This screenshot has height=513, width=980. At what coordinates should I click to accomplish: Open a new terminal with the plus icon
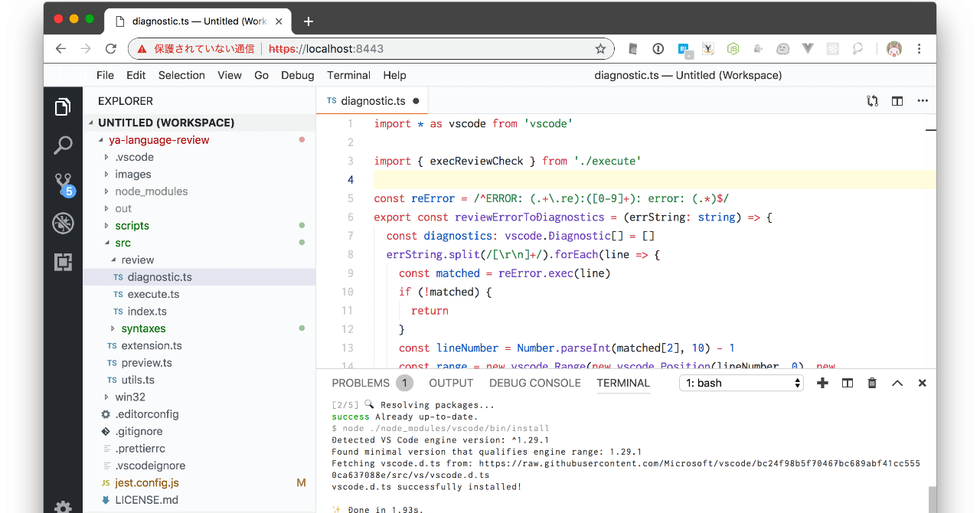click(x=822, y=383)
